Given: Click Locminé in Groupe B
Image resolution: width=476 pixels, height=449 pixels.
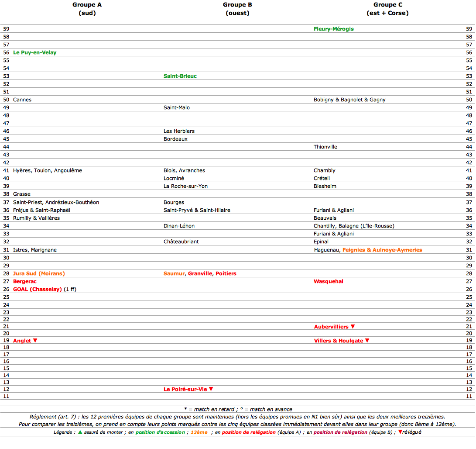Looking at the screenshot, I should pos(174,179).
